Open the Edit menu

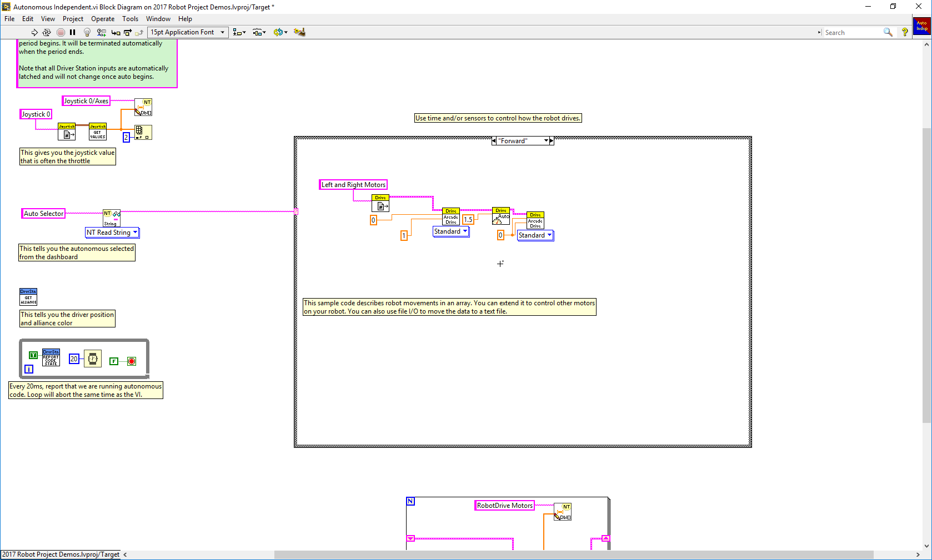click(x=28, y=19)
